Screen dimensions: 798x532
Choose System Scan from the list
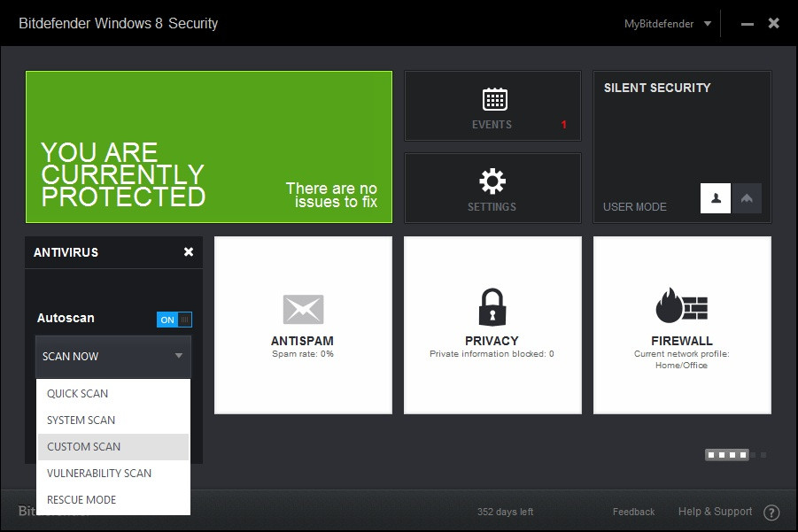[x=113, y=420]
